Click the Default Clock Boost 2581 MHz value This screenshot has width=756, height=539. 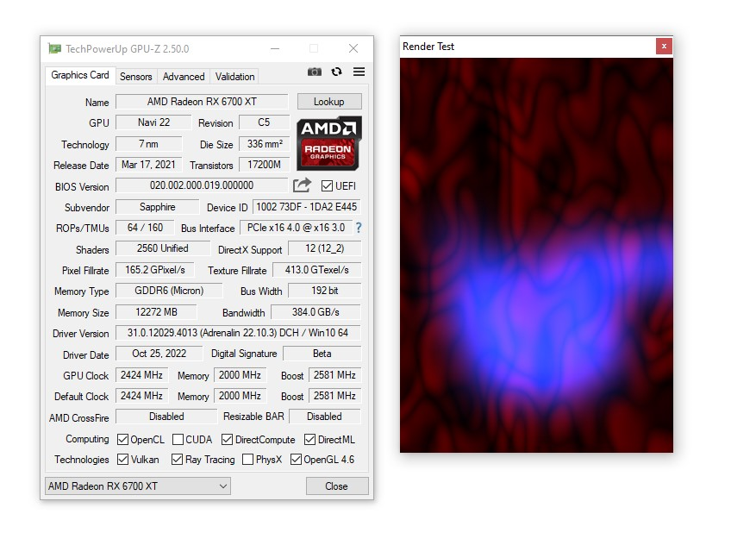334,396
